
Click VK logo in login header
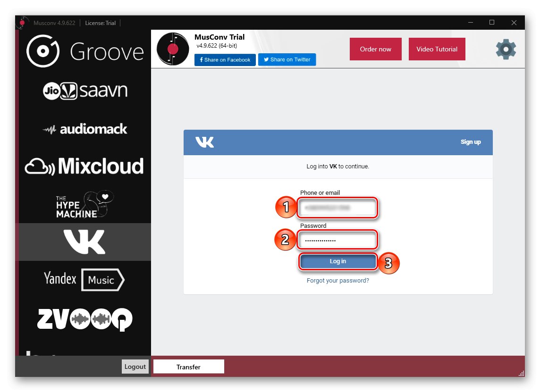[x=204, y=142]
